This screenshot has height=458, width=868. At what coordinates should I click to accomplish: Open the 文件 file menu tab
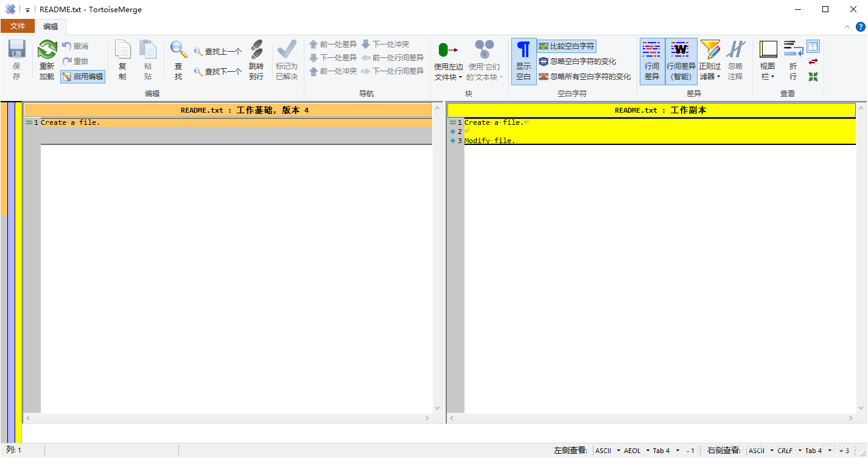(18, 26)
